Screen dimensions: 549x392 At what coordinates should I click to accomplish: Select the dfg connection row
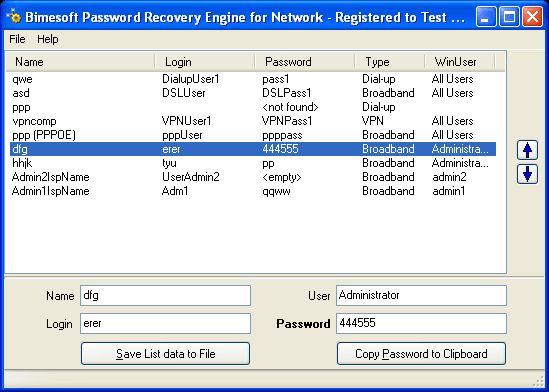click(253, 149)
